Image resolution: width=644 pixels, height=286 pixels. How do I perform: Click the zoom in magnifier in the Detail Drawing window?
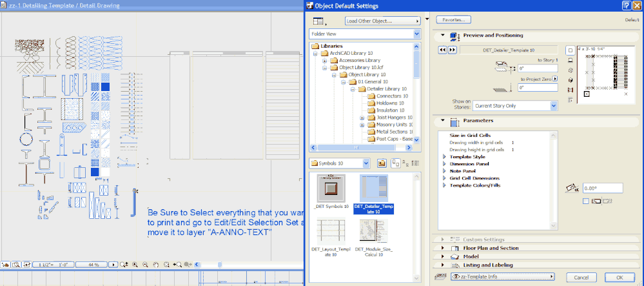[x=135, y=265]
